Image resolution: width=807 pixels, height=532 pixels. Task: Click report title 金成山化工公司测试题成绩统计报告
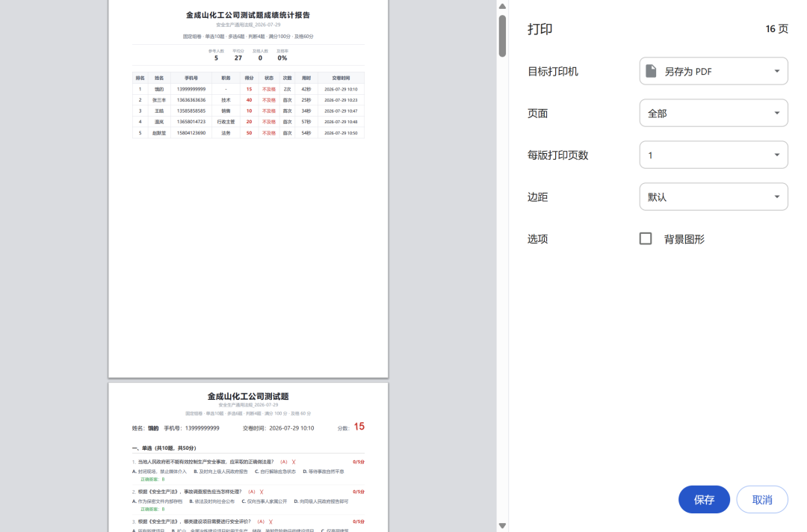point(248,15)
